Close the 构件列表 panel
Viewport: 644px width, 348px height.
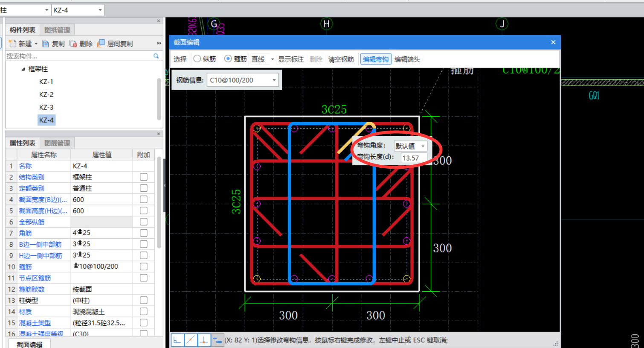(x=159, y=21)
